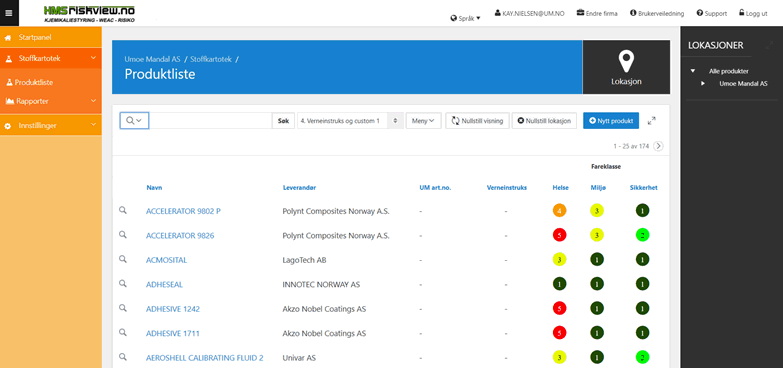Click Helse badge 4 for ACCELERATOR 9802 P

click(559, 211)
